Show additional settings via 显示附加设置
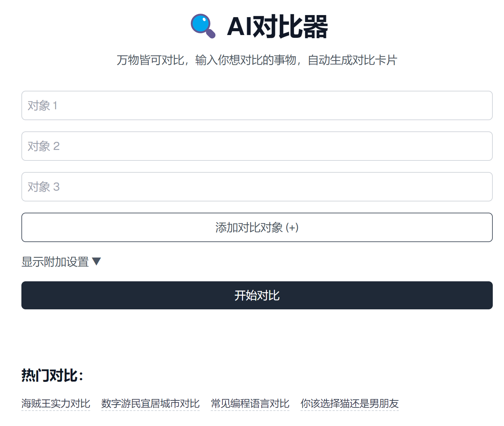Viewport: 504px width, 426px height. pyautogui.click(x=55, y=261)
